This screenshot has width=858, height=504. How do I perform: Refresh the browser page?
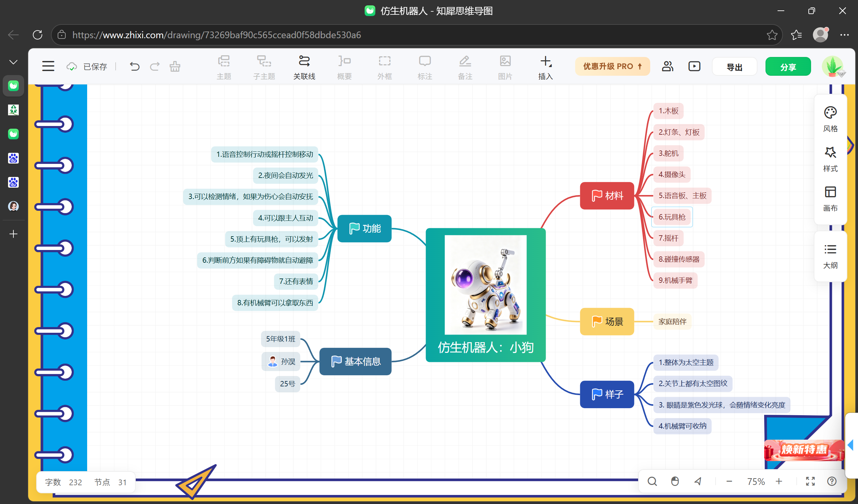click(38, 35)
